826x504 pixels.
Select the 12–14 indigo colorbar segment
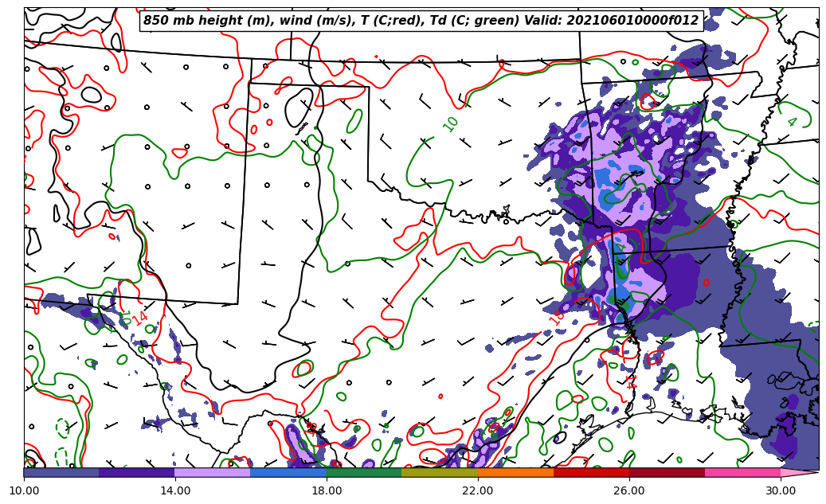(x=137, y=472)
